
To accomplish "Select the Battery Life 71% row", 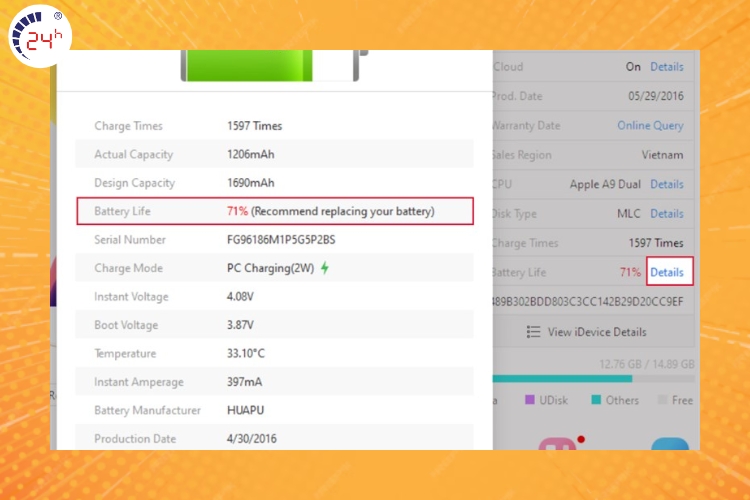I will click(274, 212).
